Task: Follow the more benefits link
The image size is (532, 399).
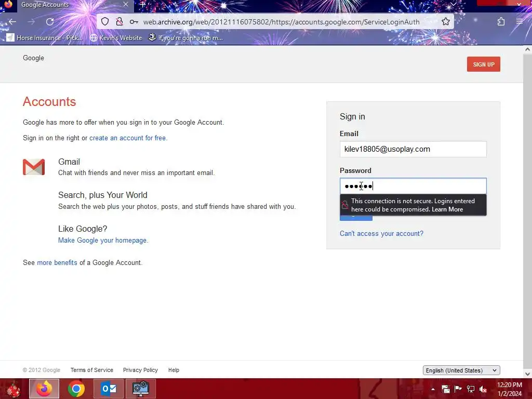Action: (57, 262)
